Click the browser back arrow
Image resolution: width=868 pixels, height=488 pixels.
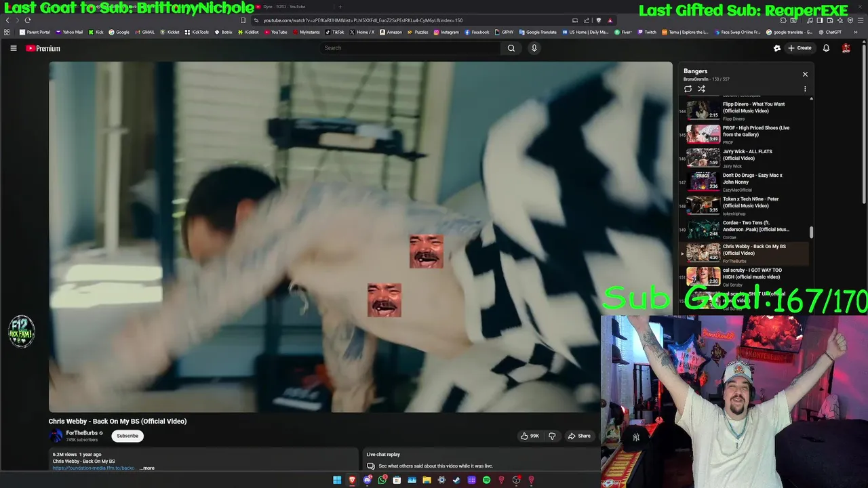7,20
